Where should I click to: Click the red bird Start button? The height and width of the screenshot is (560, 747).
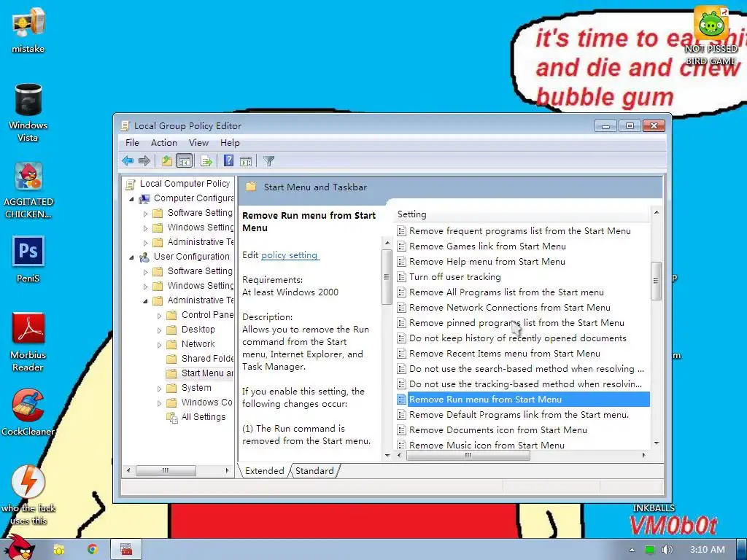pos(19,548)
